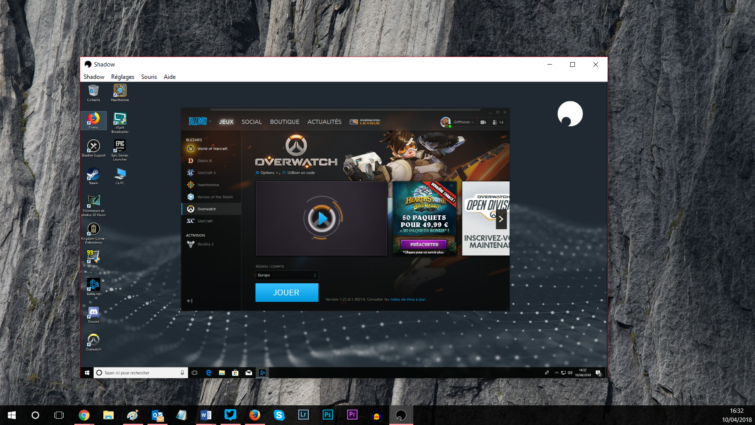Open Lightroom from the host taskbar

pos(303,415)
